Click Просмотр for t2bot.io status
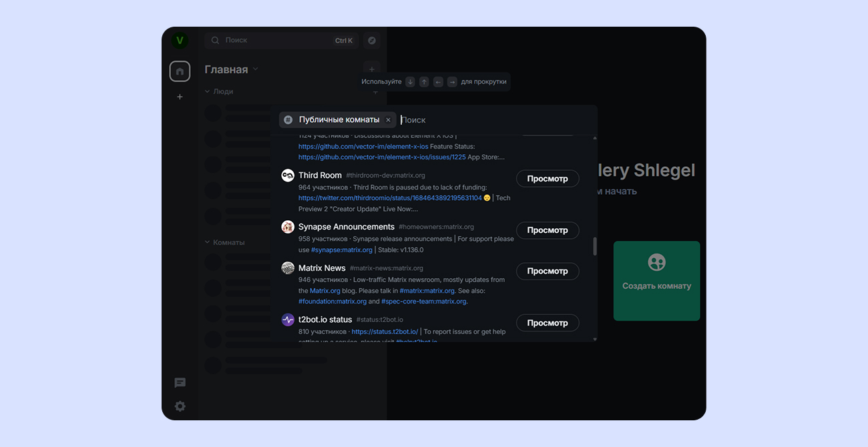Viewport: 868px width, 447px height. pyautogui.click(x=548, y=323)
